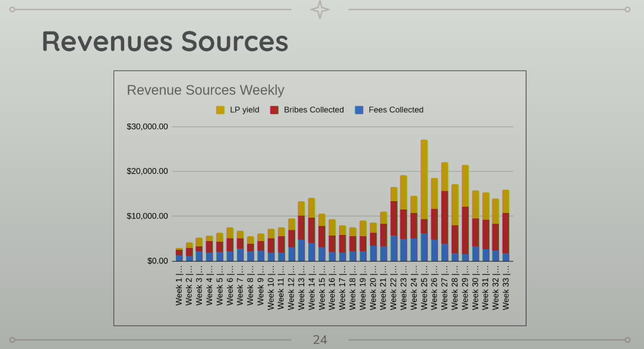
Task: Select the yellow segment of Week 25 bar
Action: (x=424, y=179)
